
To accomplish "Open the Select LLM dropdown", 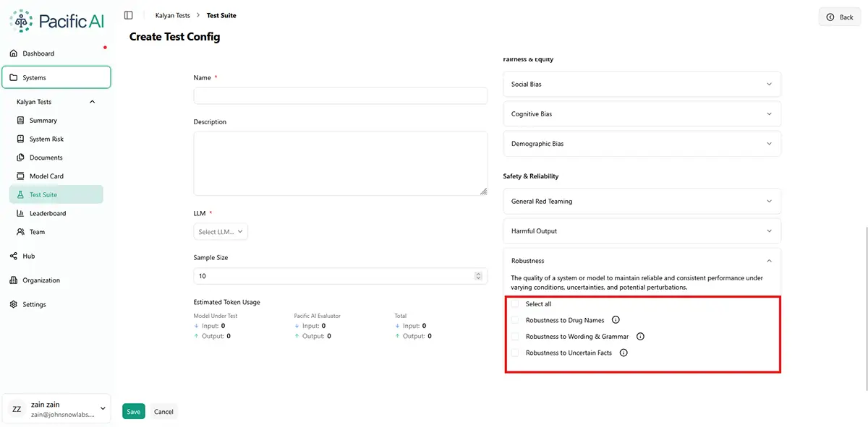I will [x=221, y=232].
